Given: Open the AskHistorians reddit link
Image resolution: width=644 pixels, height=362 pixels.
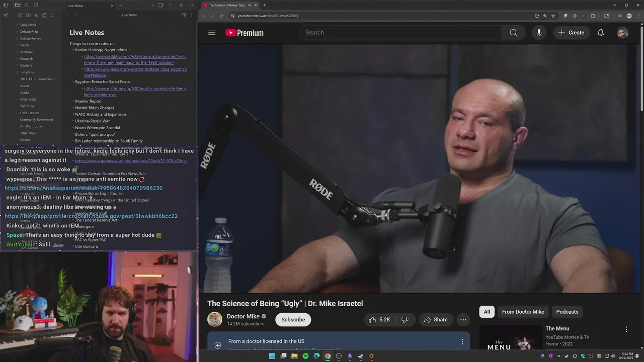Looking at the screenshot, I should (135, 59).
